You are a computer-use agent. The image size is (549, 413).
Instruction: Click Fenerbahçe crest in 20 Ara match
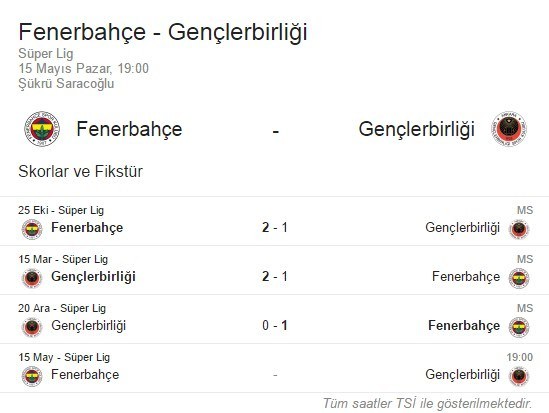pos(519,327)
